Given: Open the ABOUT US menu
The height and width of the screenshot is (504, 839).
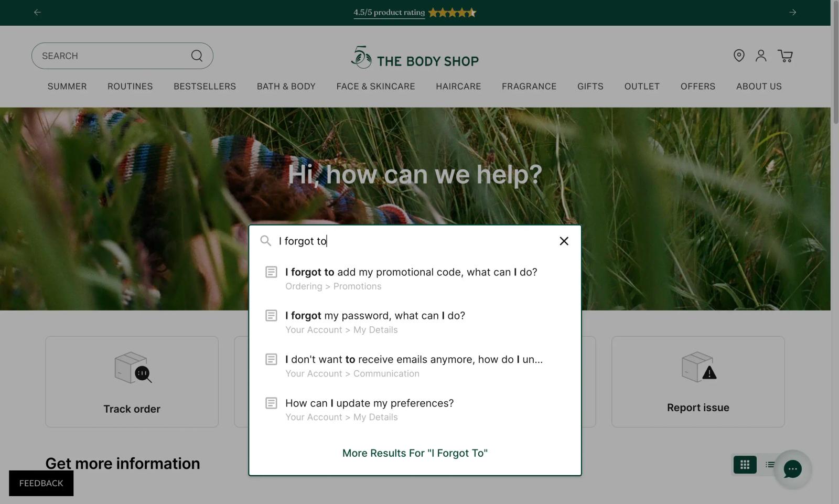Looking at the screenshot, I should click(759, 87).
